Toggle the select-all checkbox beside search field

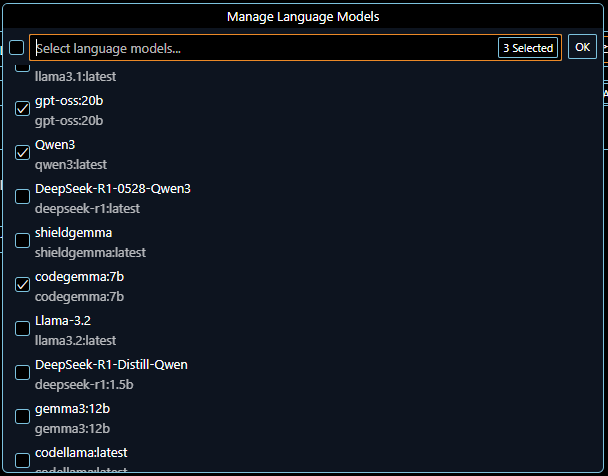click(16, 48)
